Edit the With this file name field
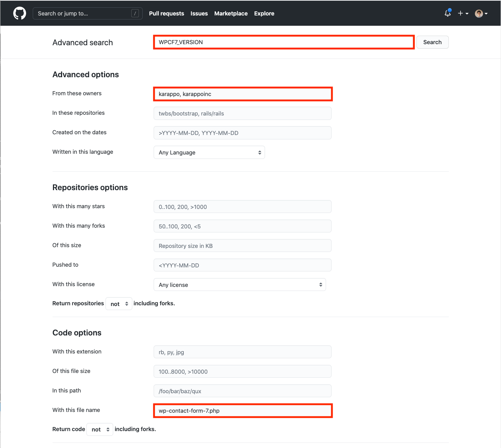This screenshot has height=448, width=501. click(x=243, y=410)
